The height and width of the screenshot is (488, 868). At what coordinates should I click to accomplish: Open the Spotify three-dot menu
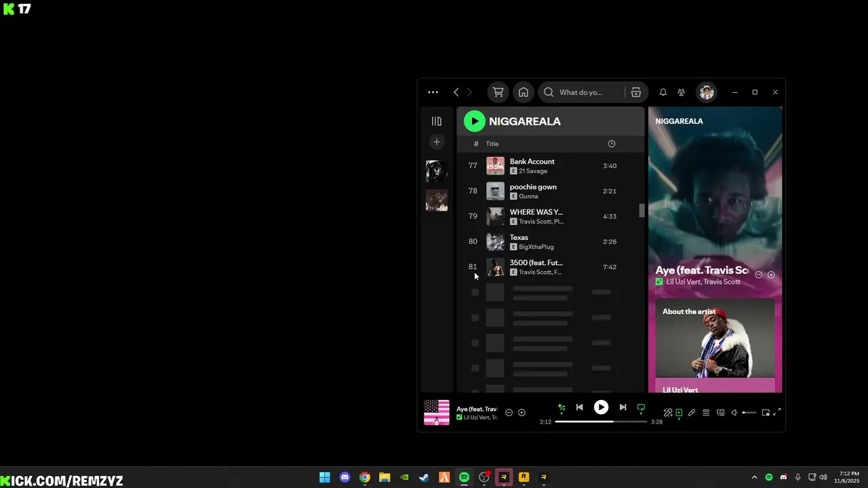(433, 92)
